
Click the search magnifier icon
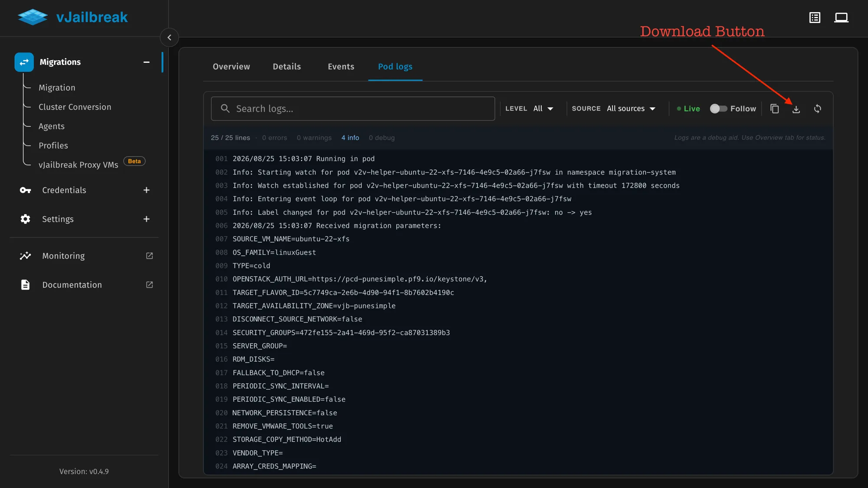[x=225, y=109]
